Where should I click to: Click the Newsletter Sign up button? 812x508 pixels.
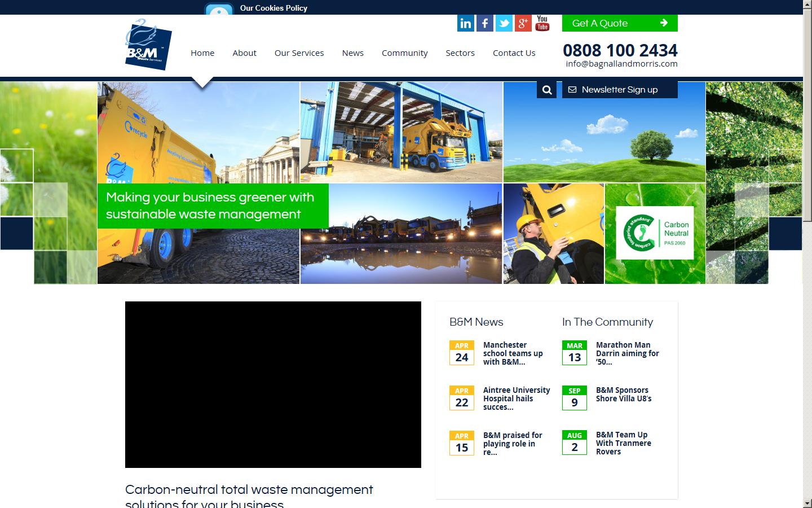(x=620, y=90)
